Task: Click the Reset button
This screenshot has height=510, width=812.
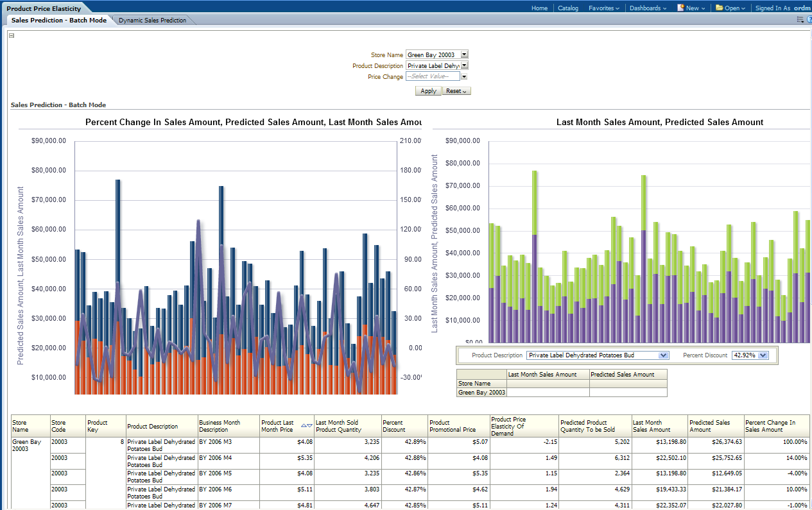Action: pos(456,91)
